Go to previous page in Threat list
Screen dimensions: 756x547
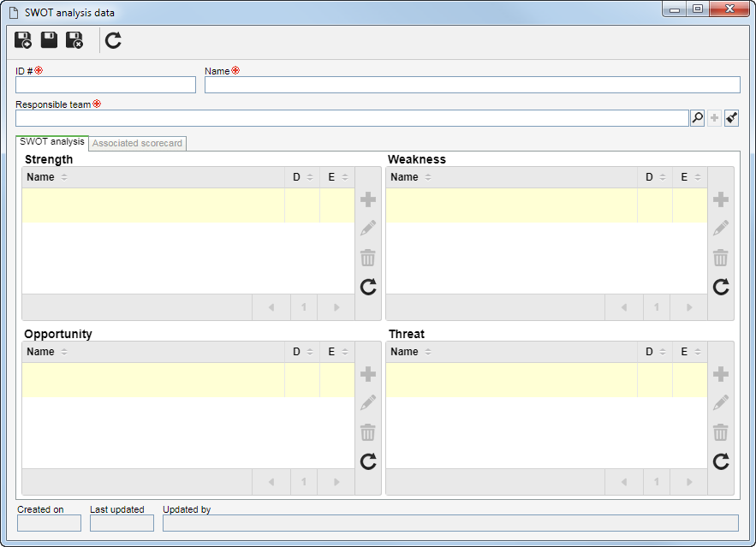[x=624, y=482]
